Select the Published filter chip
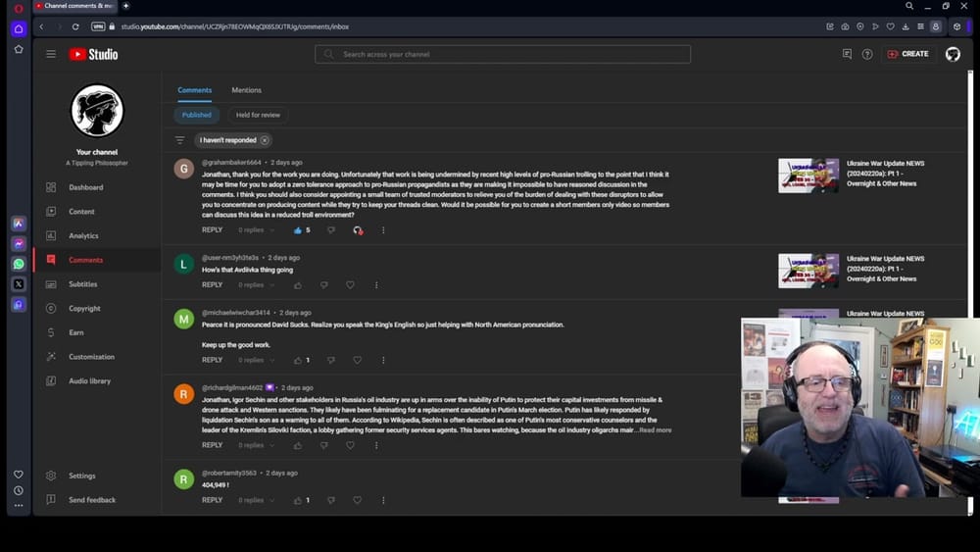The height and width of the screenshot is (552, 980). click(x=196, y=115)
